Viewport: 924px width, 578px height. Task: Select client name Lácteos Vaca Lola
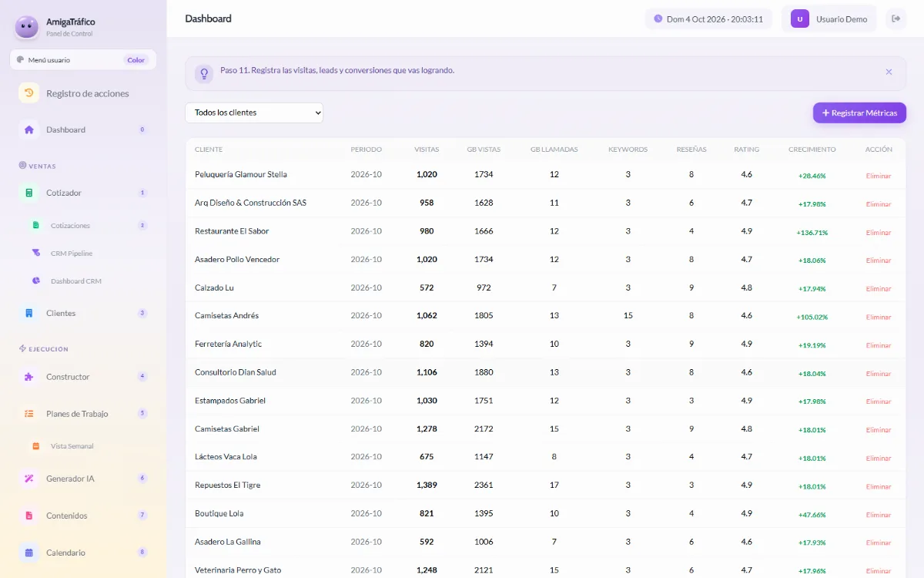point(226,457)
